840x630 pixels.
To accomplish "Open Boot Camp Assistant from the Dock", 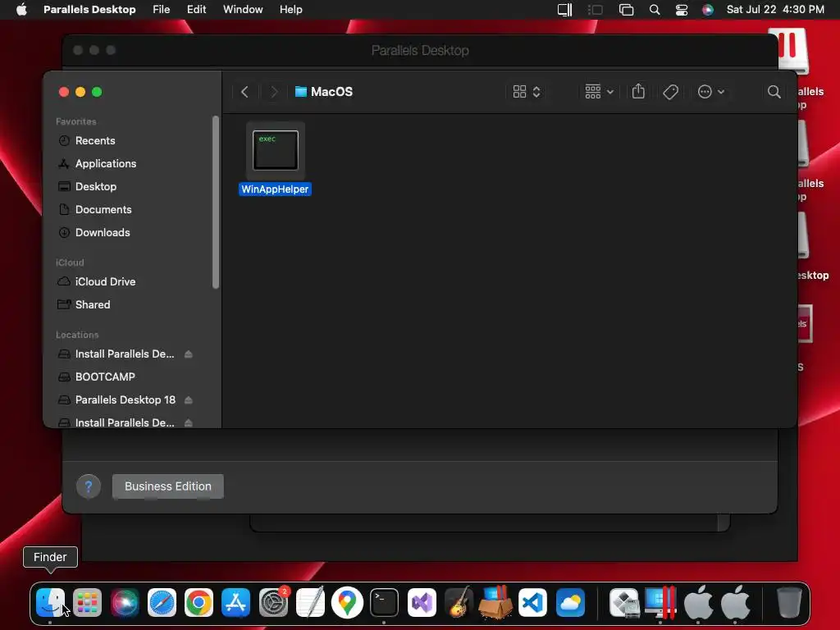I will [624, 602].
